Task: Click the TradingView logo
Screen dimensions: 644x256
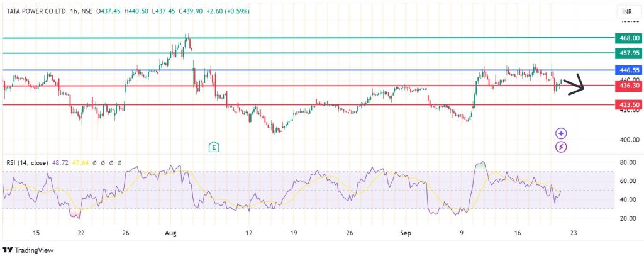Action: coord(28,250)
